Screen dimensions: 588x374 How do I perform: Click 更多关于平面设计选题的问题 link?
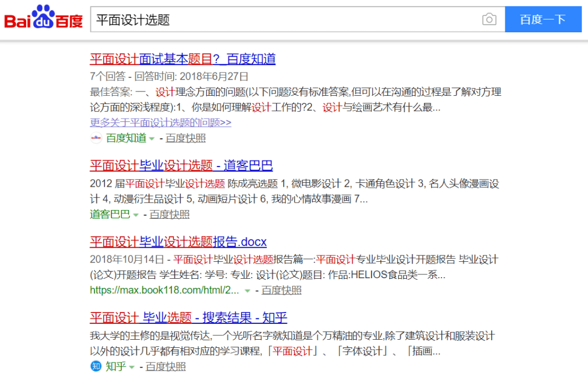pyautogui.click(x=160, y=122)
